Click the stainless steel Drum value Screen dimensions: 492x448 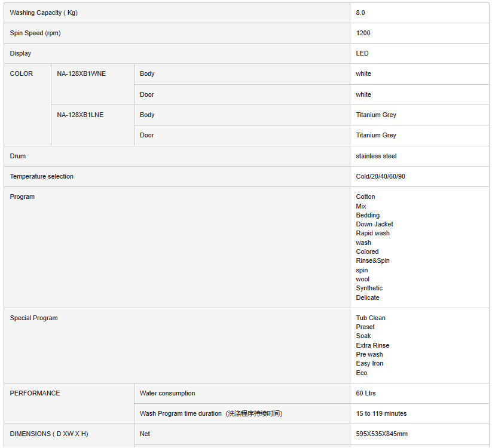click(x=376, y=156)
